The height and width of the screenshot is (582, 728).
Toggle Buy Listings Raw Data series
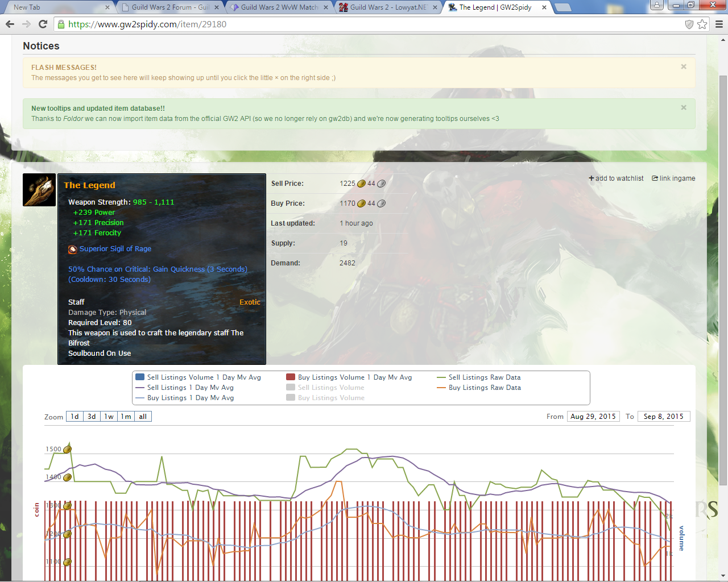pyautogui.click(x=478, y=388)
